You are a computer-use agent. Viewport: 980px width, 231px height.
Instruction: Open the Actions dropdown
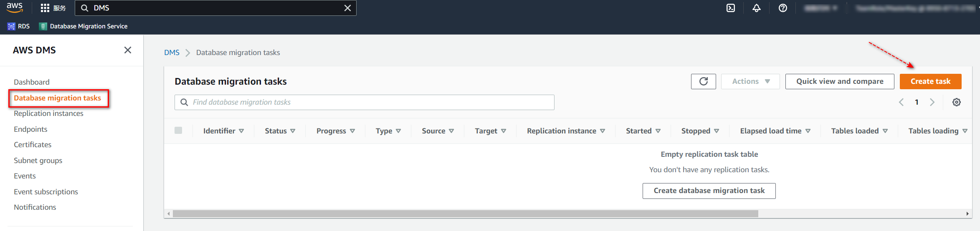pyautogui.click(x=750, y=81)
